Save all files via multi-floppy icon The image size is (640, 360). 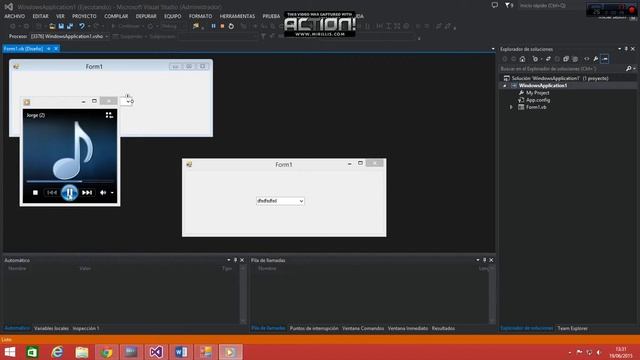tap(70, 26)
